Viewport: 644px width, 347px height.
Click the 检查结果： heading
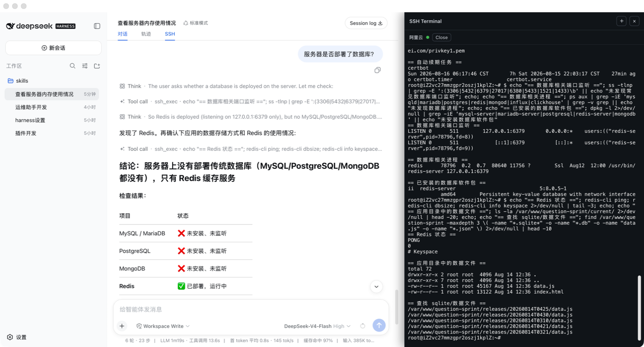point(133,196)
